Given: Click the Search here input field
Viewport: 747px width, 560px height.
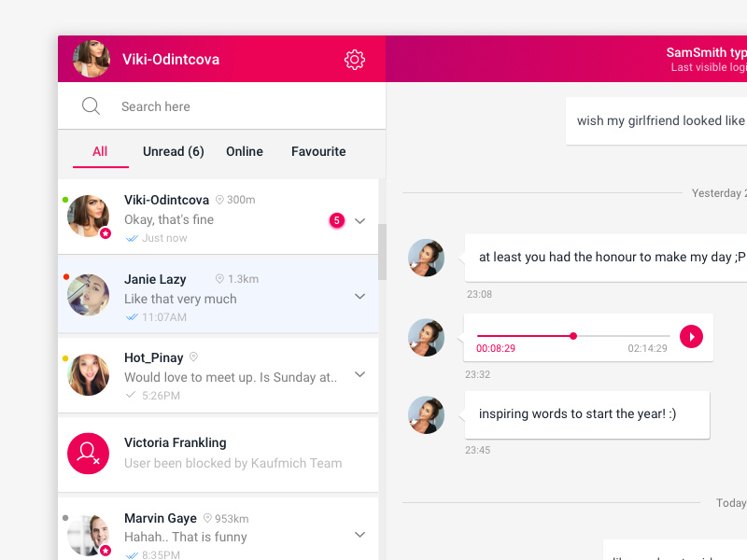Looking at the screenshot, I should point(221,105).
